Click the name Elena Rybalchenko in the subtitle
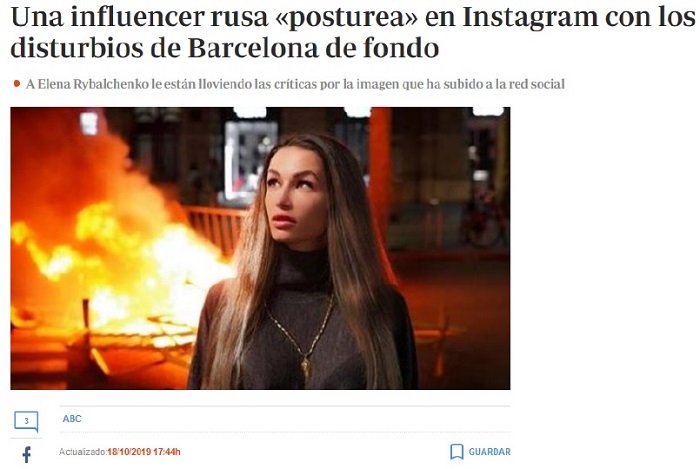This screenshot has width=700, height=469. (93, 84)
